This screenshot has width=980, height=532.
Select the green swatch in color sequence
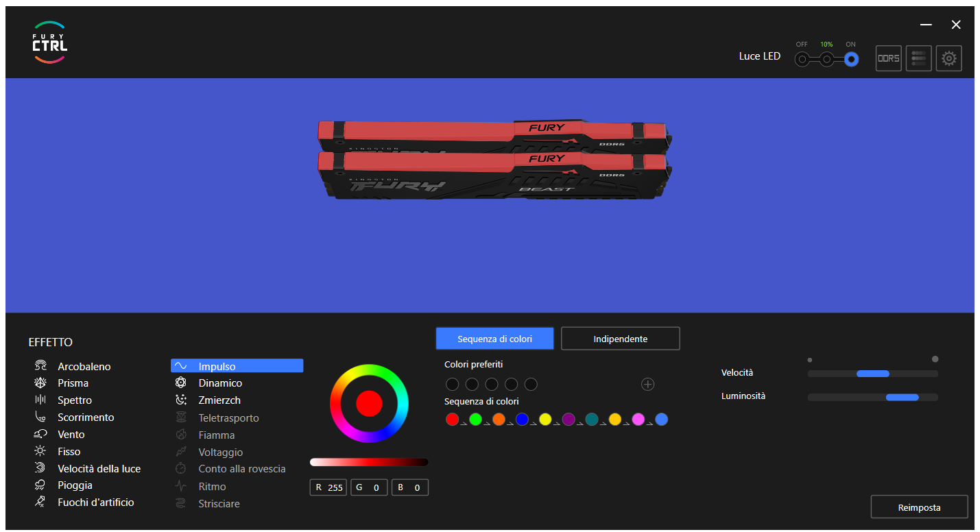(475, 419)
